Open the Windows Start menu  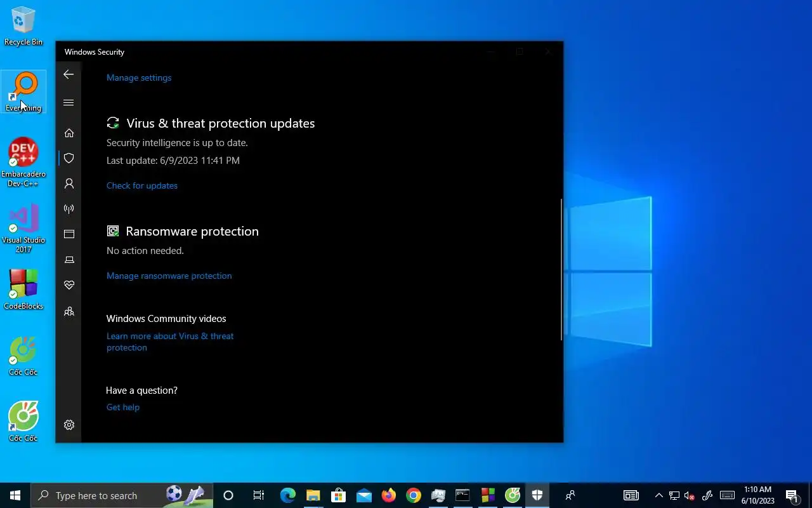(15, 495)
